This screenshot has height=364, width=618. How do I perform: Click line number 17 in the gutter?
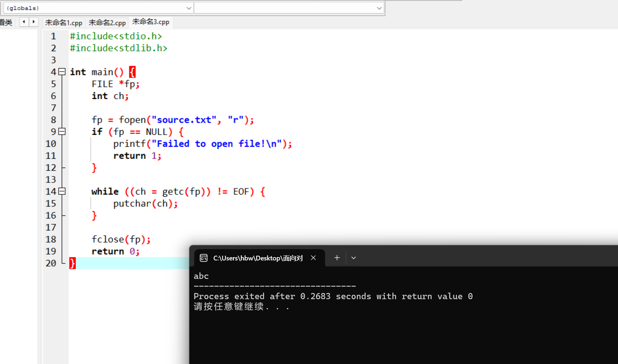click(51, 227)
